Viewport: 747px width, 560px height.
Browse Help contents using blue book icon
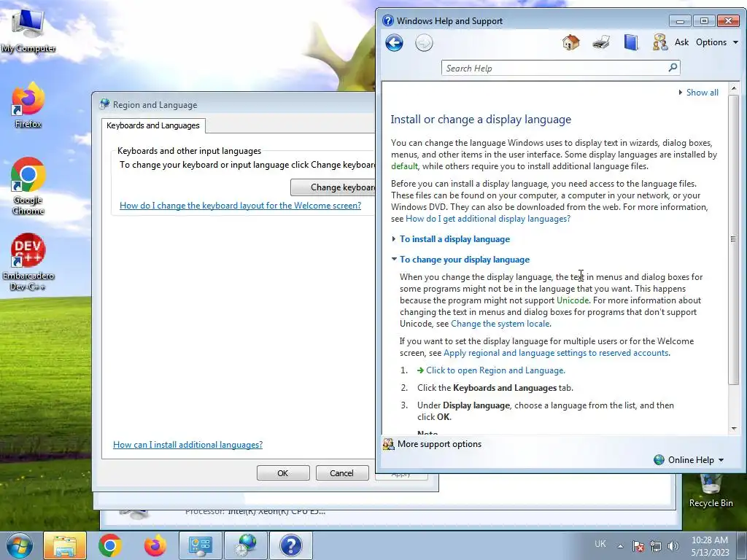(x=631, y=42)
